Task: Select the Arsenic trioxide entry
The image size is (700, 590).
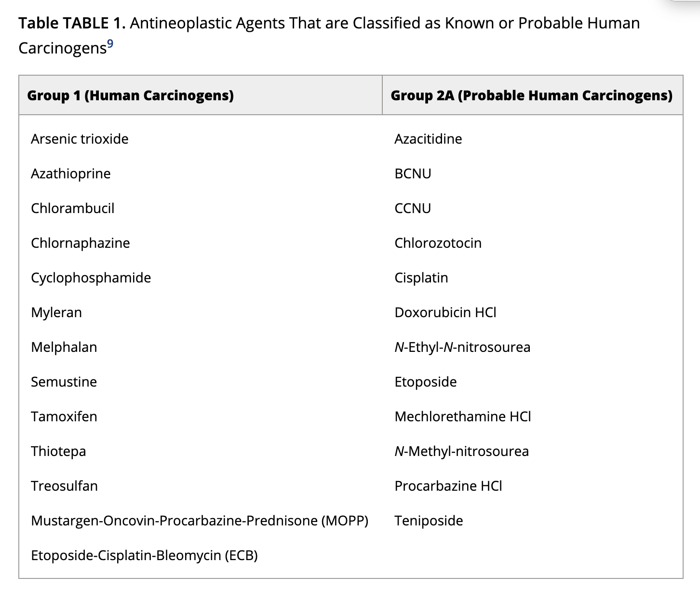Action: (80, 139)
